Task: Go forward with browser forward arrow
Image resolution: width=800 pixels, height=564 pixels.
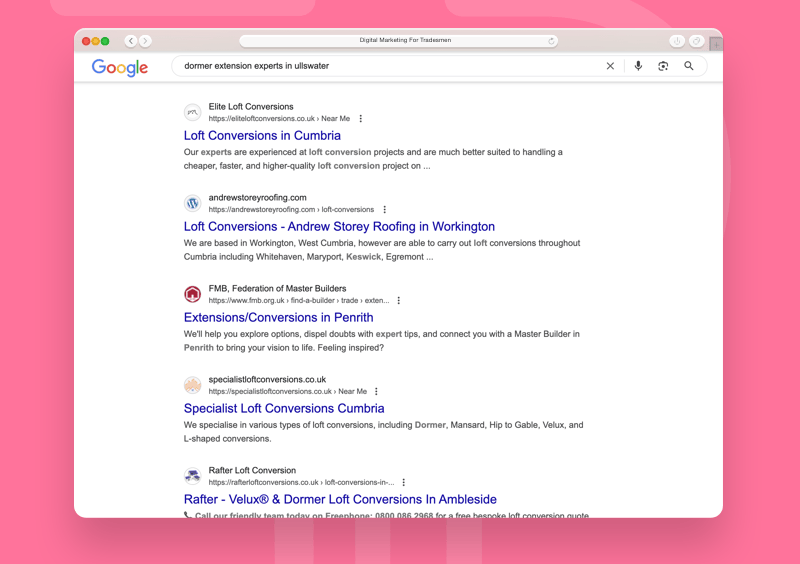Action: (x=146, y=41)
